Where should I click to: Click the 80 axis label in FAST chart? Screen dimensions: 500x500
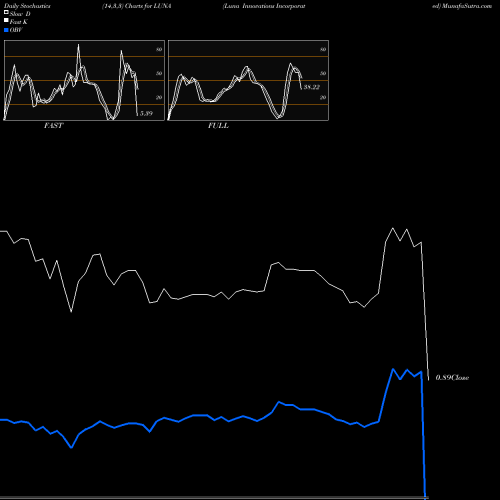[159, 50]
